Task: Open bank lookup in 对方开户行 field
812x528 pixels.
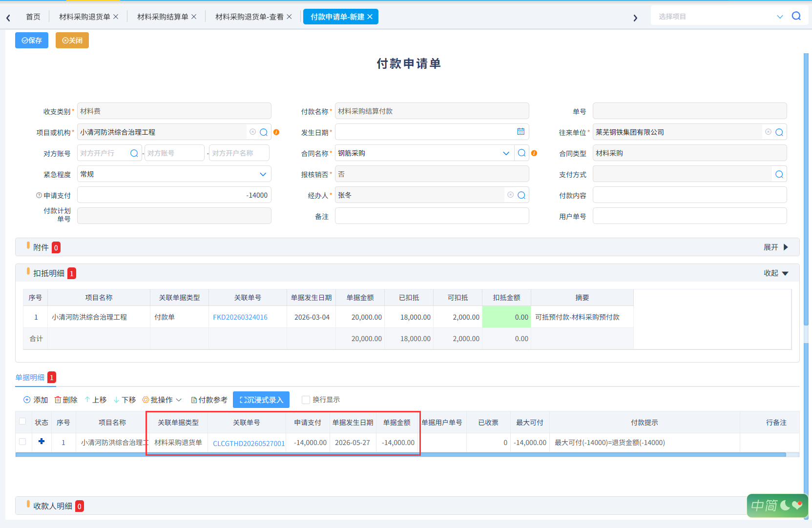Action: [134, 153]
